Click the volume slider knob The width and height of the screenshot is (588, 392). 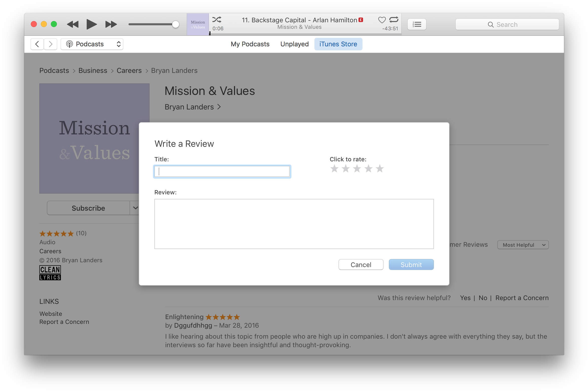176,24
